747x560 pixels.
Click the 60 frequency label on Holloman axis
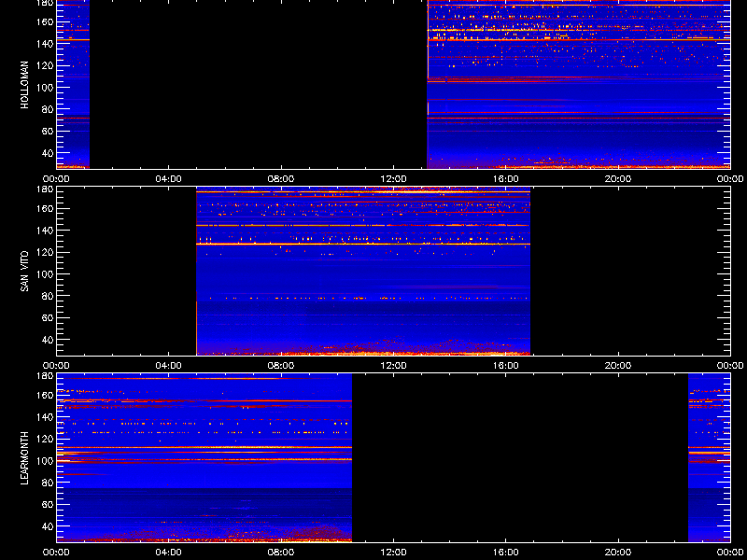point(49,131)
